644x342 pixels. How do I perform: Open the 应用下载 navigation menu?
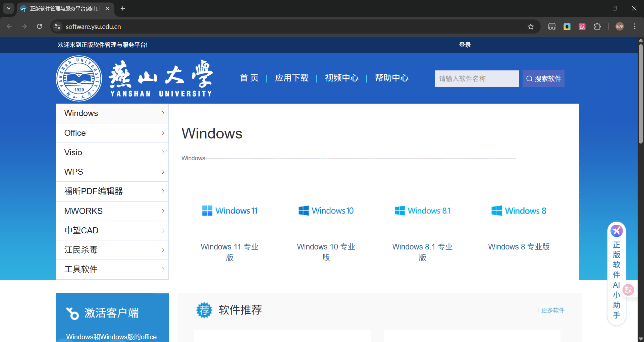pyautogui.click(x=291, y=78)
